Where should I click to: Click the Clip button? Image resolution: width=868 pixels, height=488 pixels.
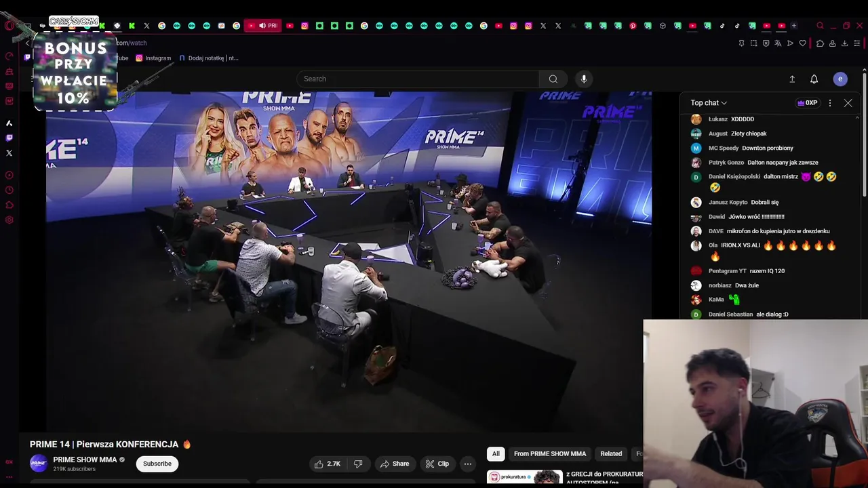click(x=437, y=464)
